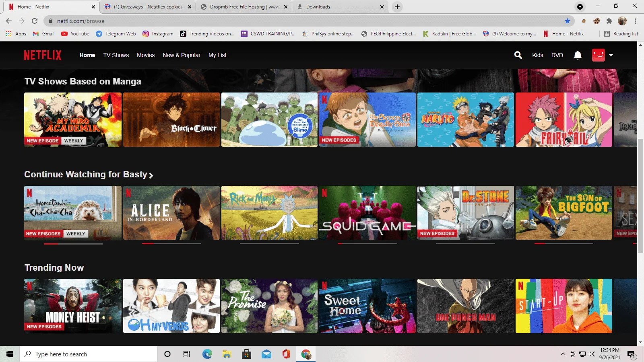Switch to the Kids section

(x=538, y=55)
